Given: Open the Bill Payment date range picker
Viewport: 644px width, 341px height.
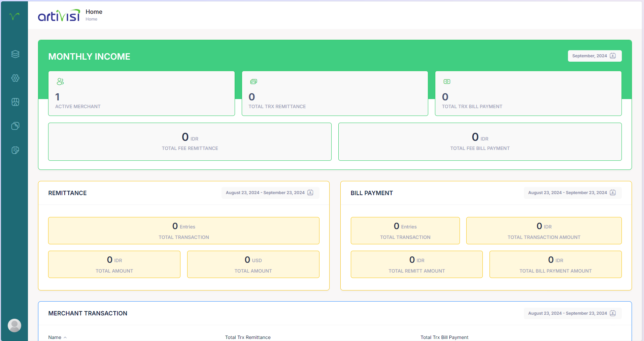Looking at the screenshot, I should pos(572,192).
